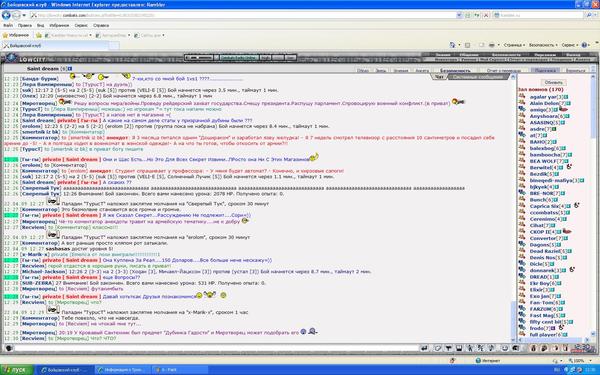Expand the Сервис command bar dropdown

[570, 45]
